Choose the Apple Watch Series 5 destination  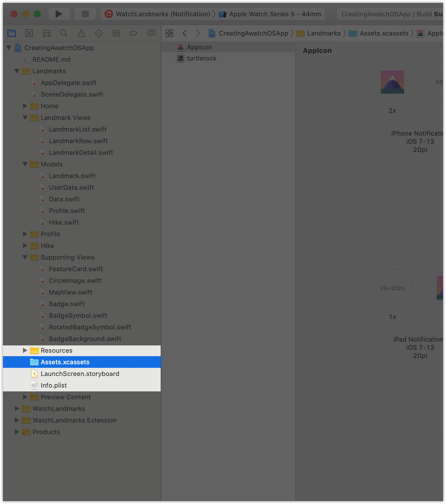click(270, 14)
